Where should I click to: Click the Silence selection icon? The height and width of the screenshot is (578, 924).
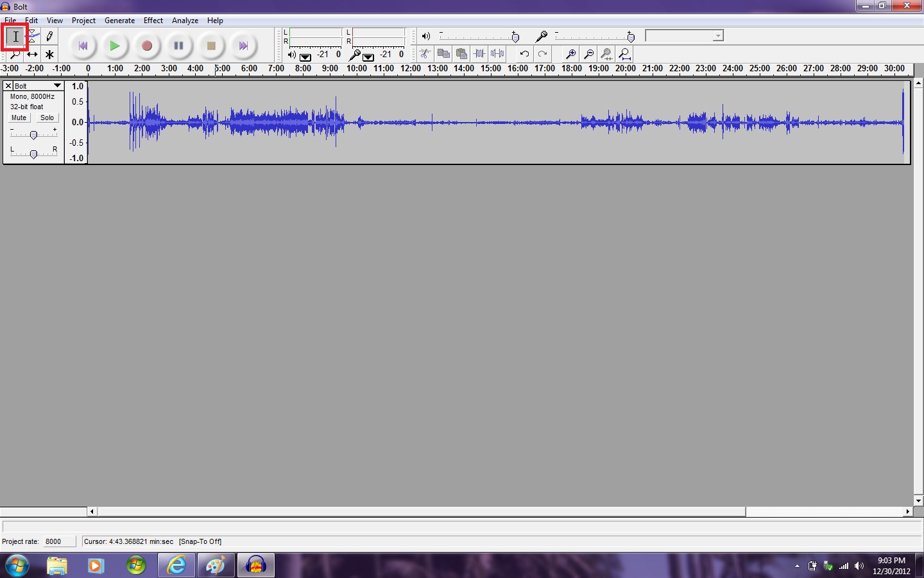coord(497,54)
